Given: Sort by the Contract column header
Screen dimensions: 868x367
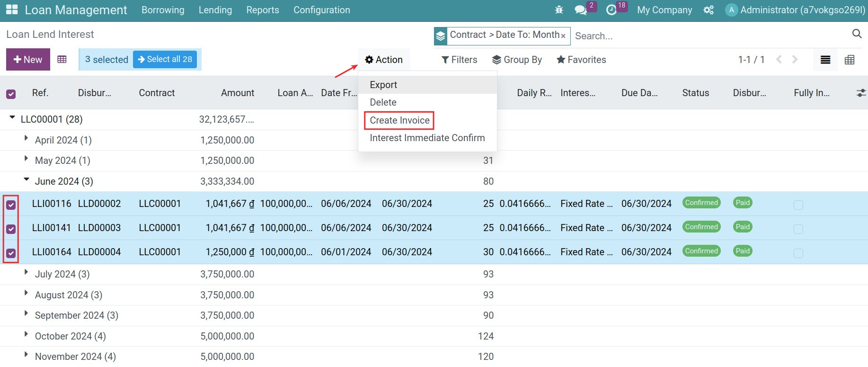Looking at the screenshot, I should pyautogui.click(x=157, y=93).
